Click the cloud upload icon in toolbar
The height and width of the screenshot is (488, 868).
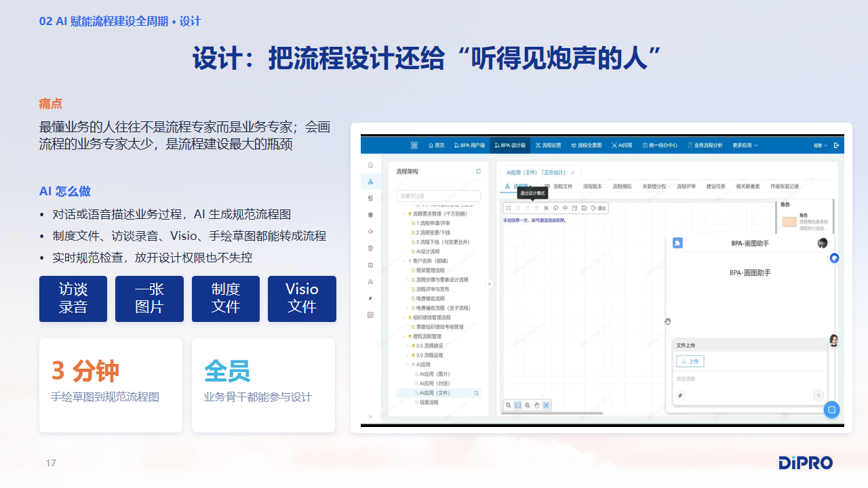click(565, 208)
